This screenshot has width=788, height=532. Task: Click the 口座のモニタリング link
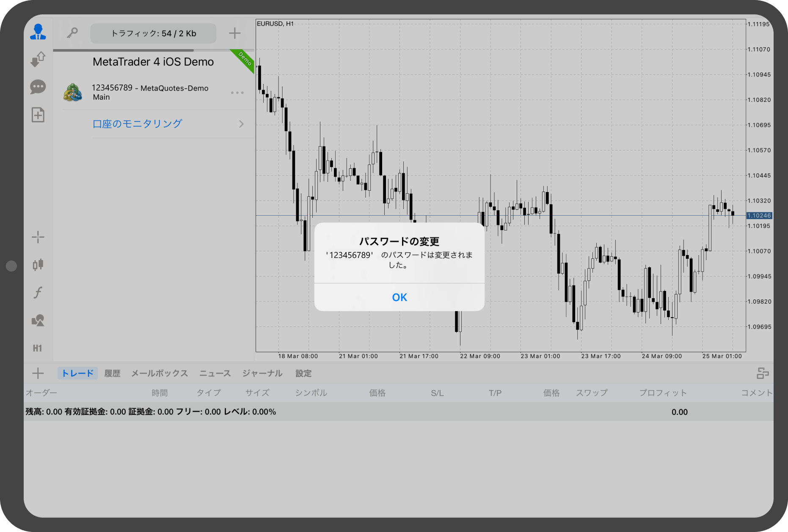click(x=137, y=124)
